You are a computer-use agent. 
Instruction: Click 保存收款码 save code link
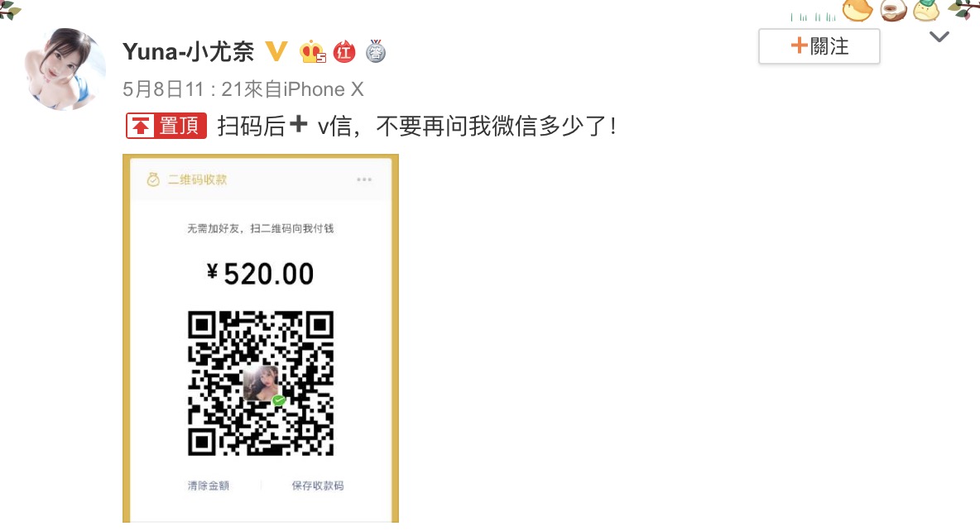318,486
